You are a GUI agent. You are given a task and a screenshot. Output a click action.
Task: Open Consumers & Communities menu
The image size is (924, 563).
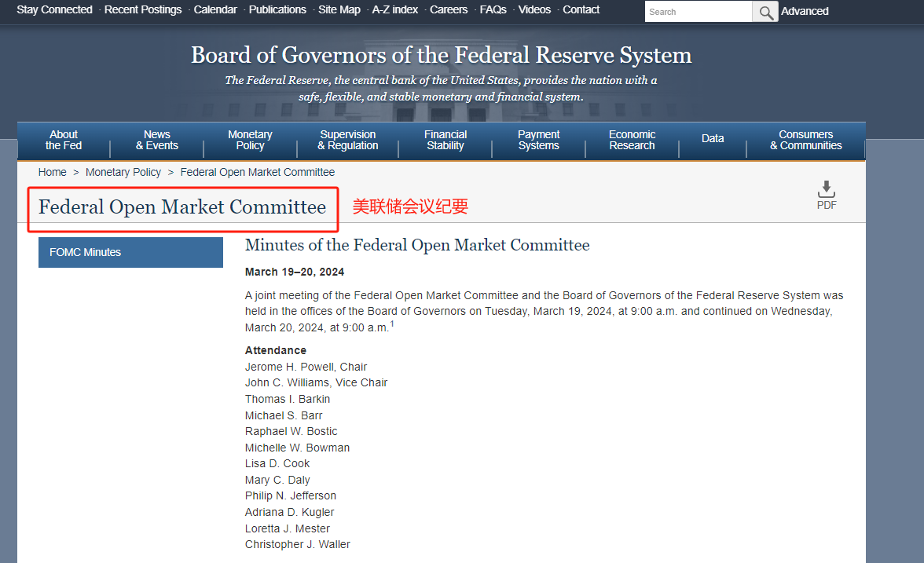pyautogui.click(x=805, y=141)
